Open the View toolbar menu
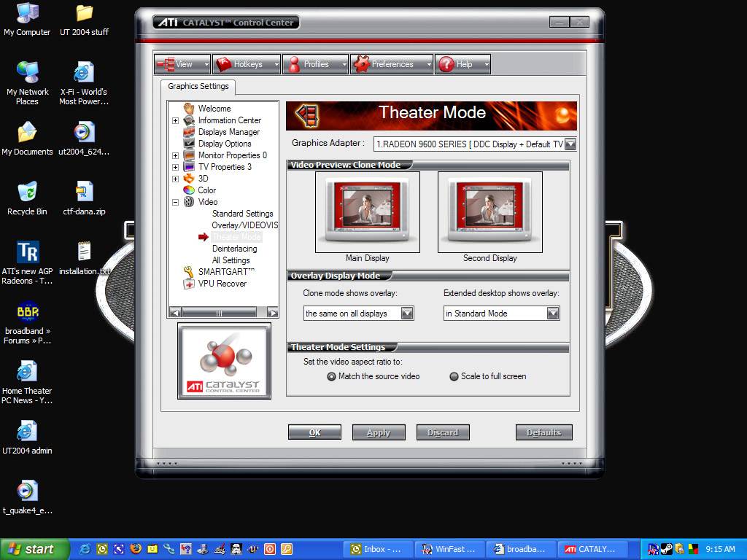 pyautogui.click(x=182, y=64)
